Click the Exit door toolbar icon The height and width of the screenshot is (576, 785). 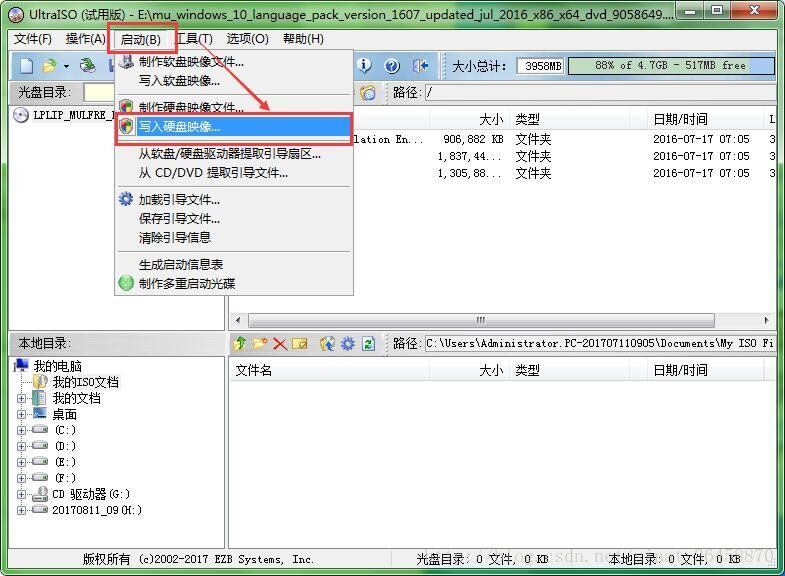pos(420,66)
